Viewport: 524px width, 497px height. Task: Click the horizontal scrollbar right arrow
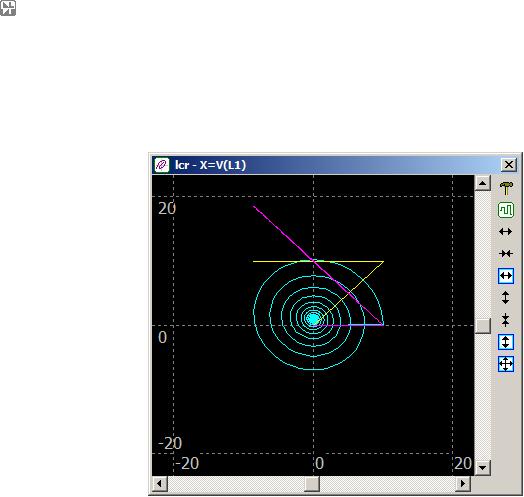pos(463,484)
